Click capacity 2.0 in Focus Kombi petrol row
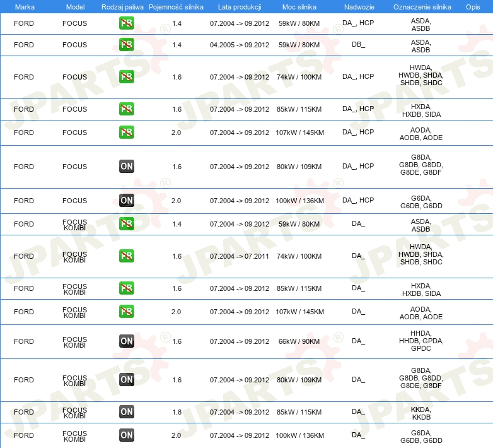 click(x=176, y=312)
